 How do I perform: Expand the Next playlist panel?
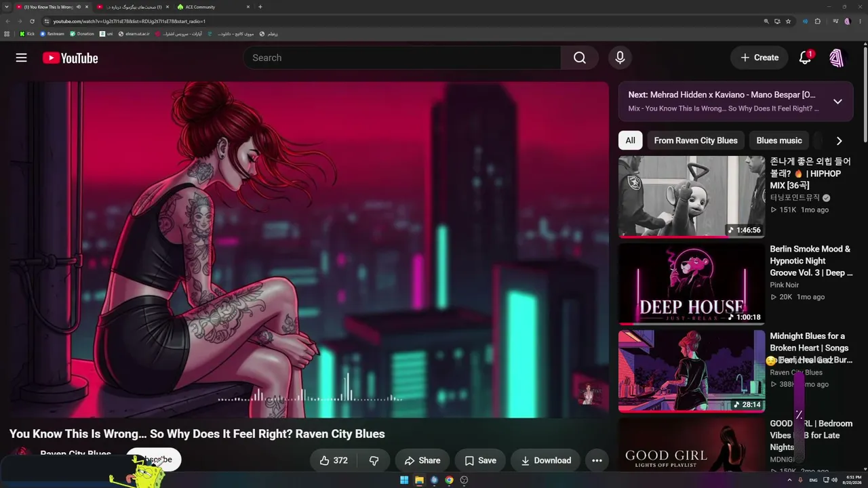(x=837, y=101)
